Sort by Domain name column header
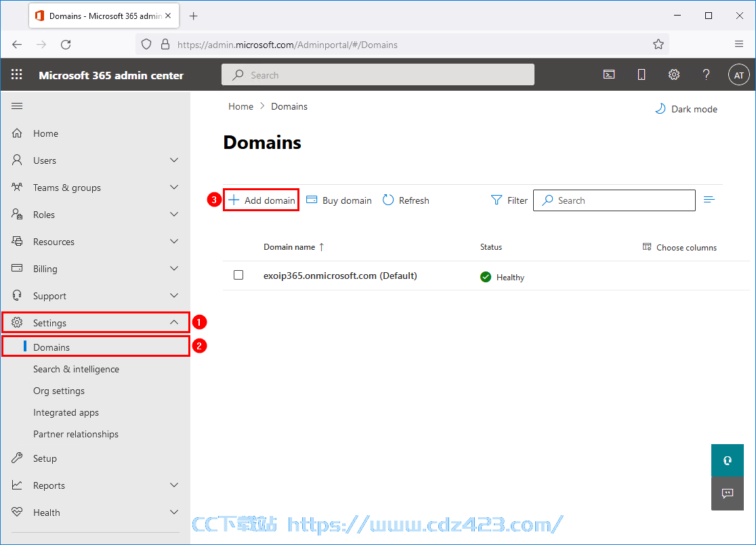The width and height of the screenshot is (756, 545). pyautogui.click(x=293, y=246)
